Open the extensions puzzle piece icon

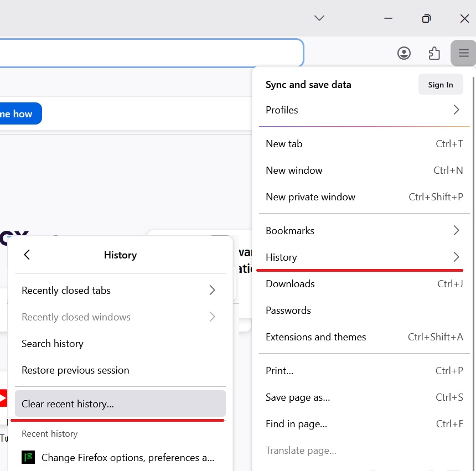(434, 53)
